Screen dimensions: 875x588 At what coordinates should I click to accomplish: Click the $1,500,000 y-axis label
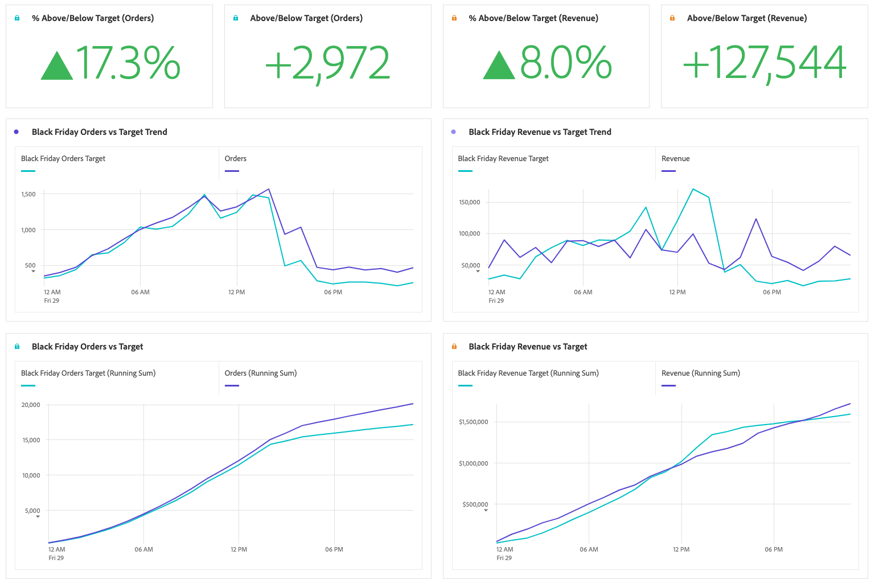(x=474, y=422)
